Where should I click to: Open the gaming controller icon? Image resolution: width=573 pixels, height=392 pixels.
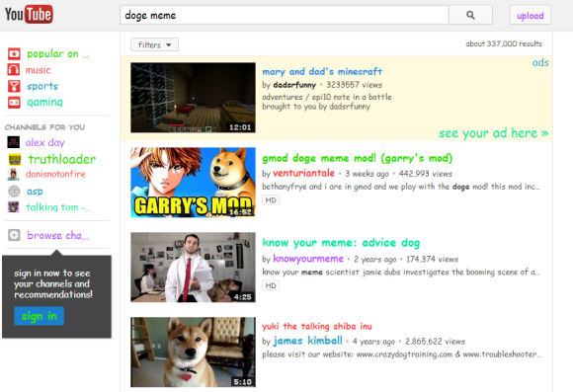click(x=14, y=103)
